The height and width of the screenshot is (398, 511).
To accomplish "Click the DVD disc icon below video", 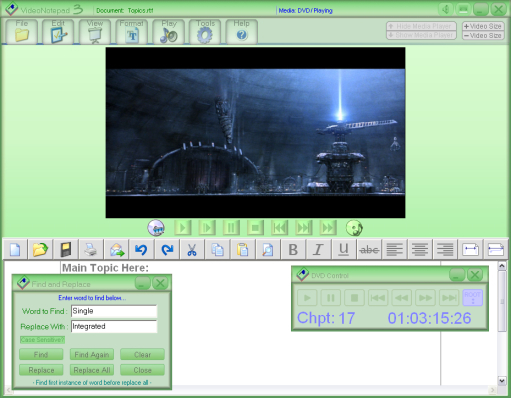I will (156, 228).
